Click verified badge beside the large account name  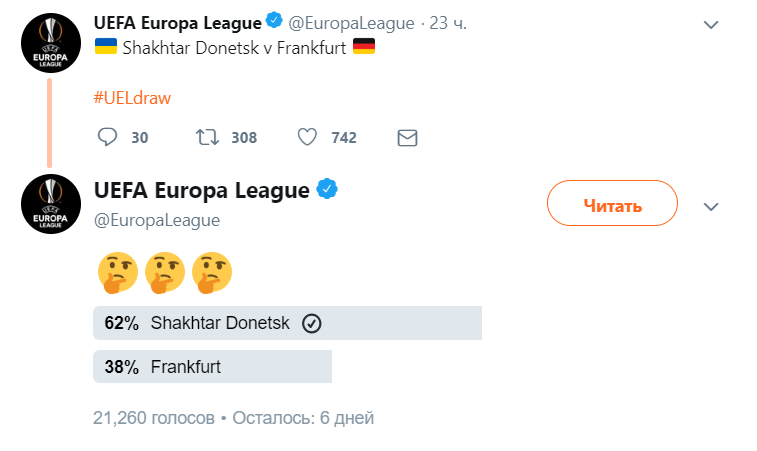[x=327, y=188]
